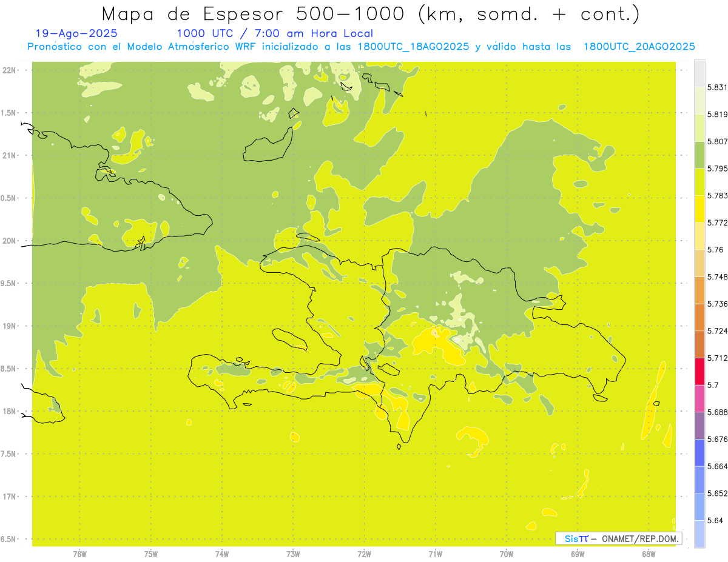Pick the red swatch between 5.7 and 5.712
Image resolution: width=728 pixels, height=562 pixels.
(699, 371)
